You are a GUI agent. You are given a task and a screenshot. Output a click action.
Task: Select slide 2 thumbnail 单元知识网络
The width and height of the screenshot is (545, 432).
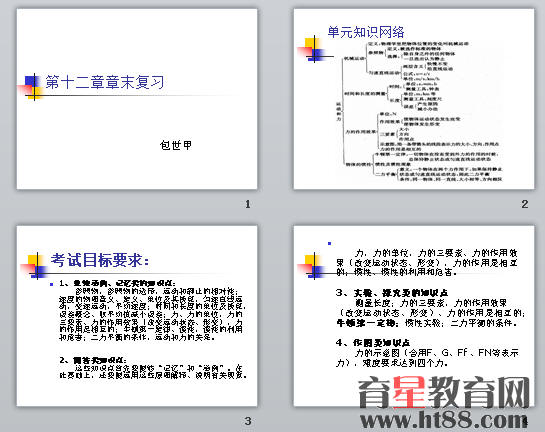click(414, 99)
